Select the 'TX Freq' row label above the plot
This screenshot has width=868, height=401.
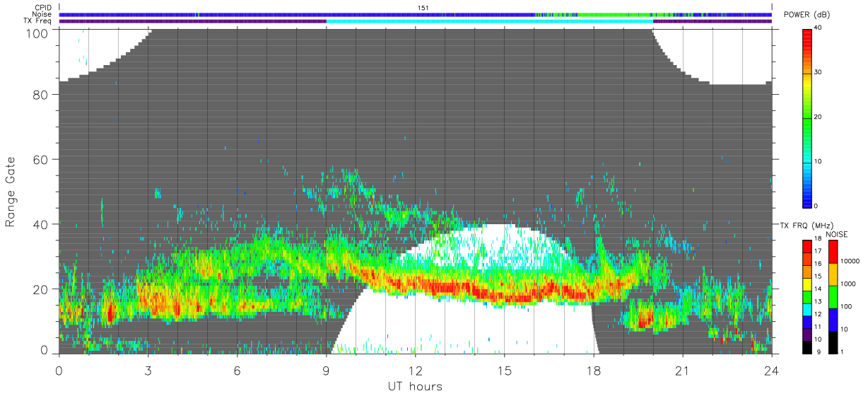[x=39, y=21]
